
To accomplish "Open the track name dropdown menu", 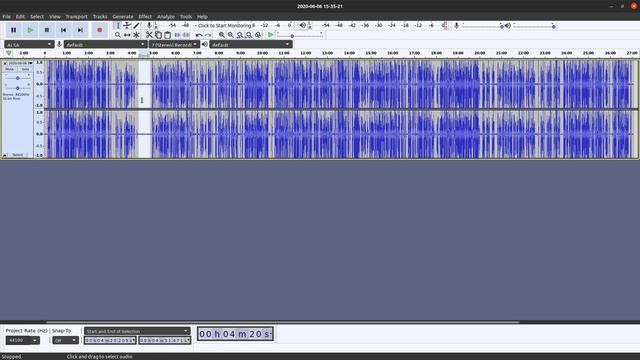I will click(x=20, y=63).
